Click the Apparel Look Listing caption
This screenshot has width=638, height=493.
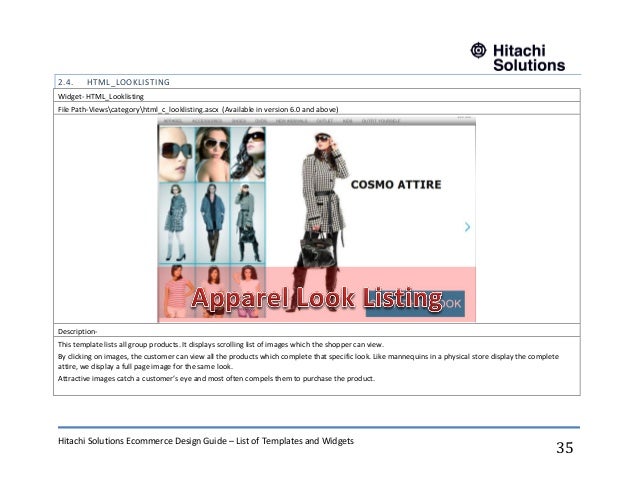(x=317, y=299)
